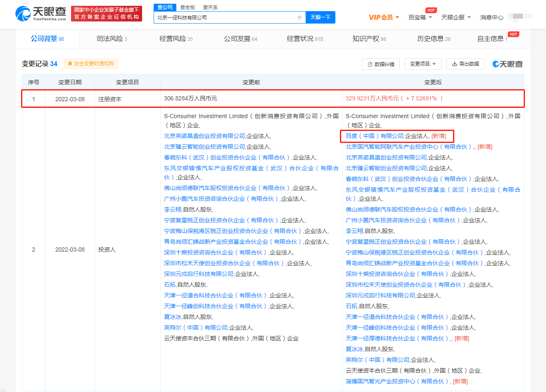Open 天津一径道合科技合伙企业 in 变更后 column
This screenshot has height=392, width=546.
(398, 317)
